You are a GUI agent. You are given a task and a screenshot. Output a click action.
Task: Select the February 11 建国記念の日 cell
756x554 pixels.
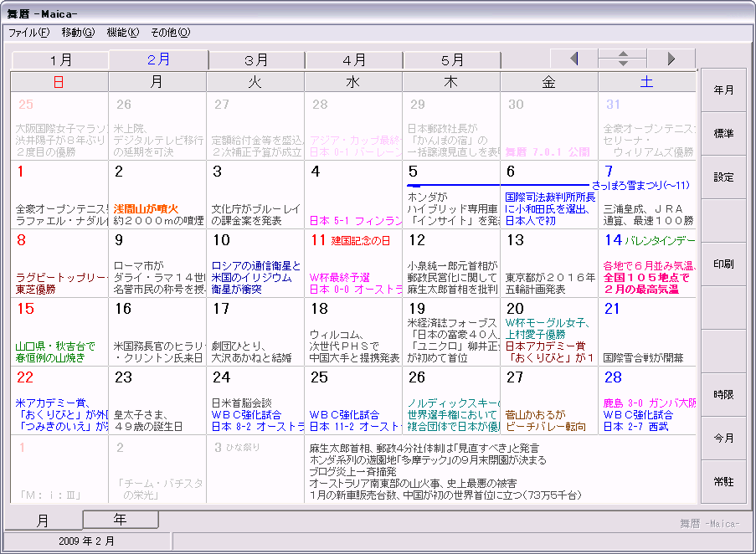[x=353, y=263]
